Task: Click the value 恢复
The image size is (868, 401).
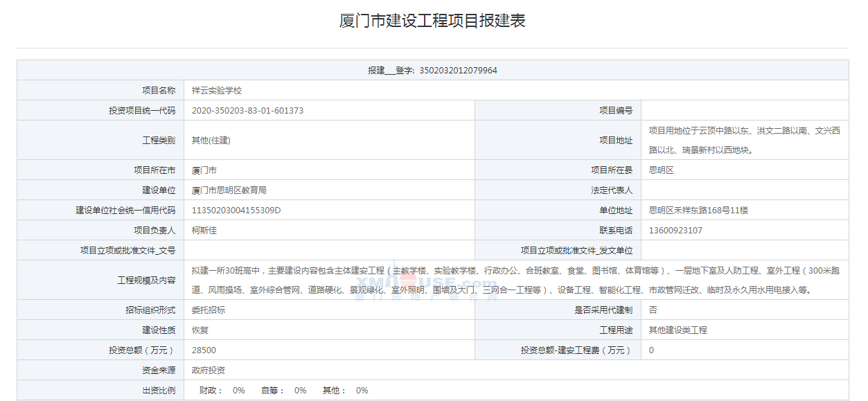Action: (200, 330)
